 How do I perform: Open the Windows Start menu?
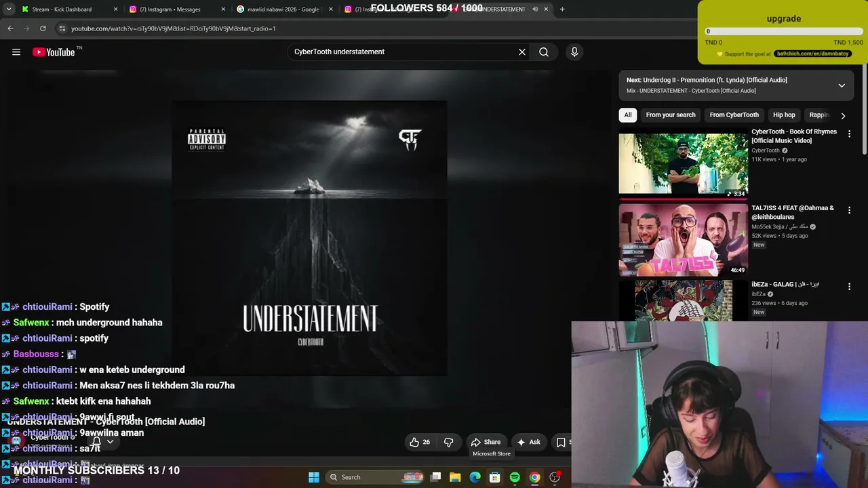point(314,477)
